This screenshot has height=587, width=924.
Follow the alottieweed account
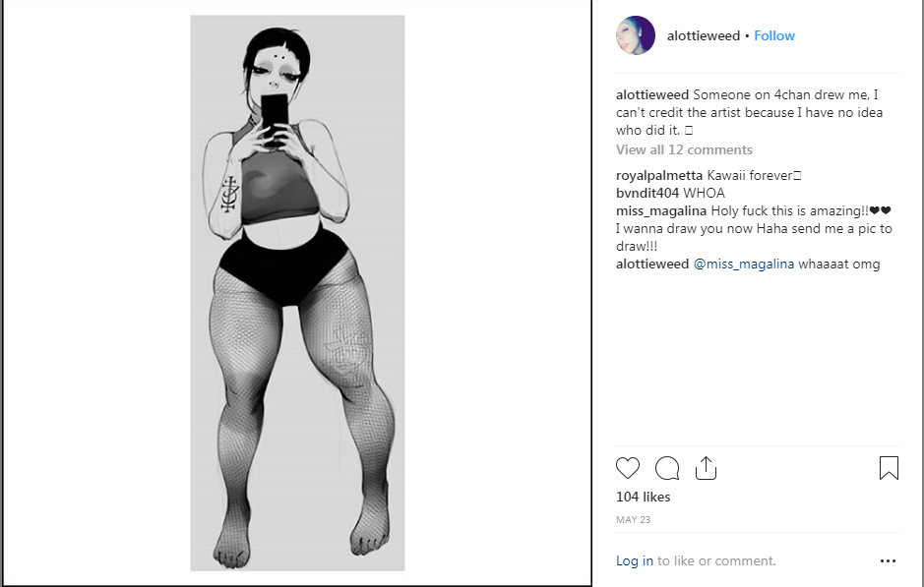[x=774, y=36]
